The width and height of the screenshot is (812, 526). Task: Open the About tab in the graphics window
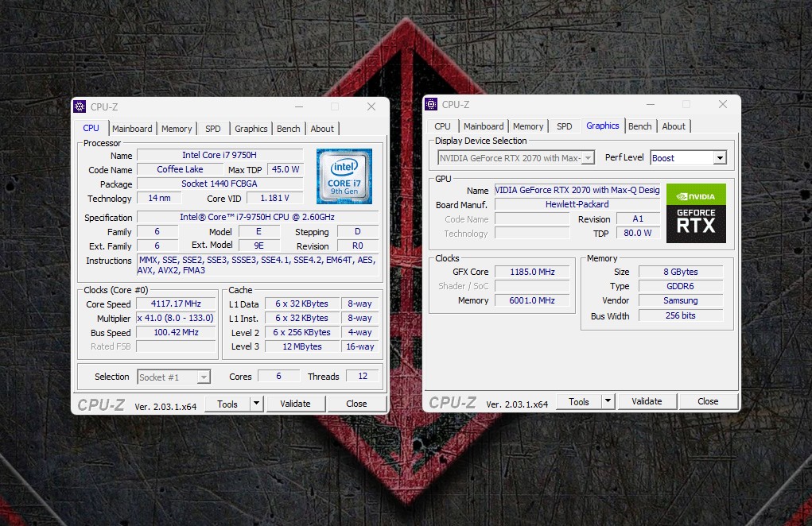point(674,126)
